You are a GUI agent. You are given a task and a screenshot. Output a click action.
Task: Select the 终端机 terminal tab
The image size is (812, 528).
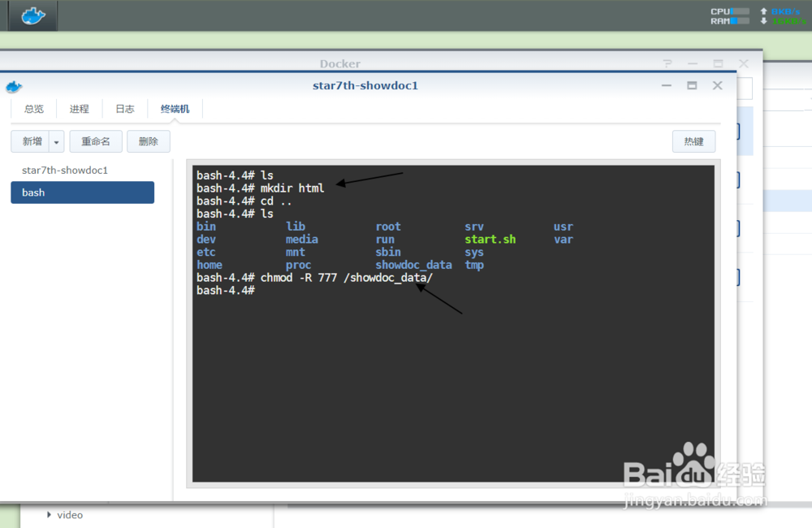175,109
